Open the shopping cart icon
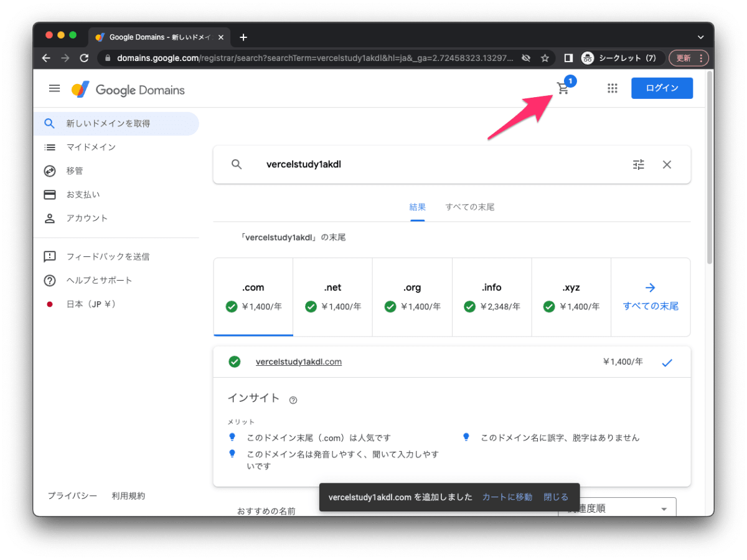747x560 pixels. coord(563,88)
